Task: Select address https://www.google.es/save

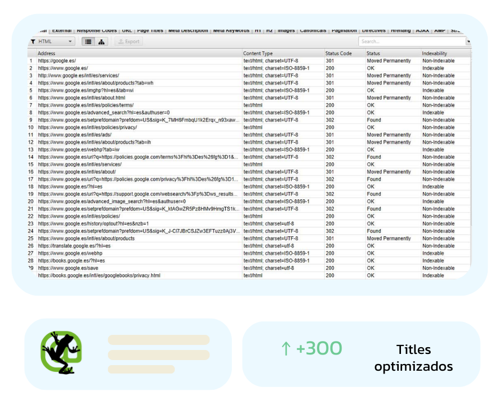Action: [68, 268]
